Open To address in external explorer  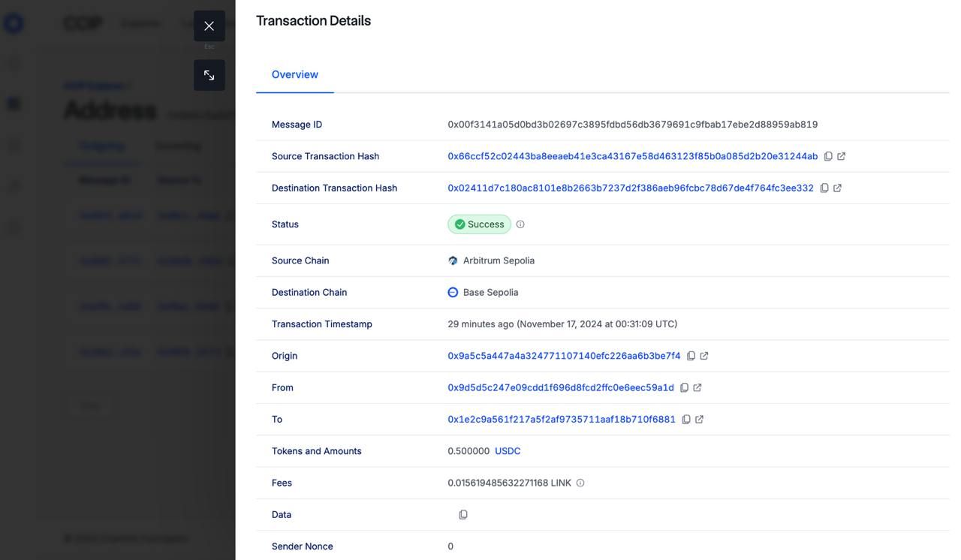click(x=699, y=420)
